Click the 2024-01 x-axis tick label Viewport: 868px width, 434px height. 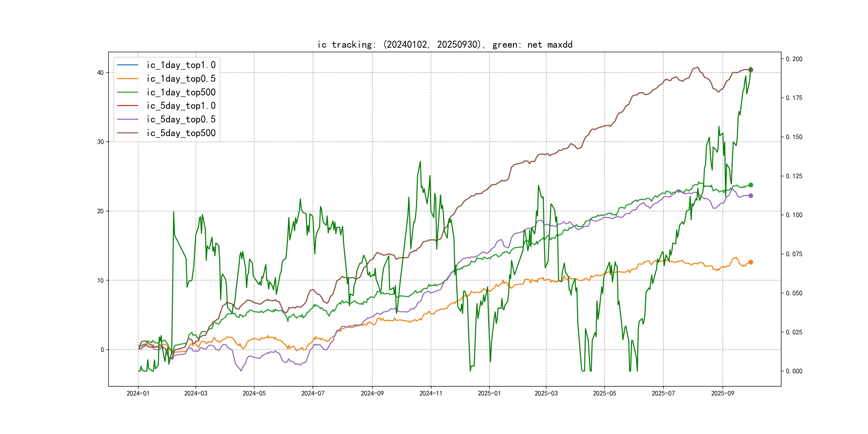pos(138,393)
